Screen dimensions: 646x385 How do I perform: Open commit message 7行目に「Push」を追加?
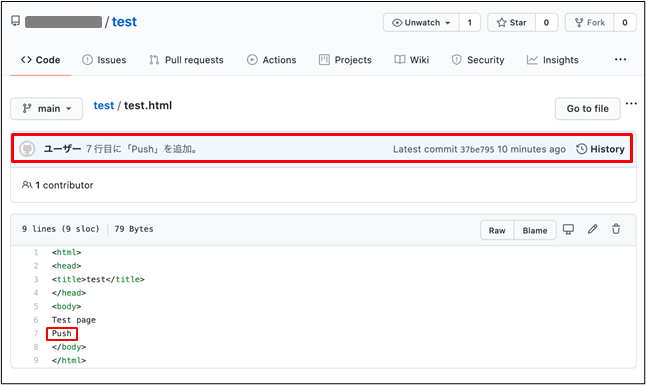pyautogui.click(x=142, y=149)
